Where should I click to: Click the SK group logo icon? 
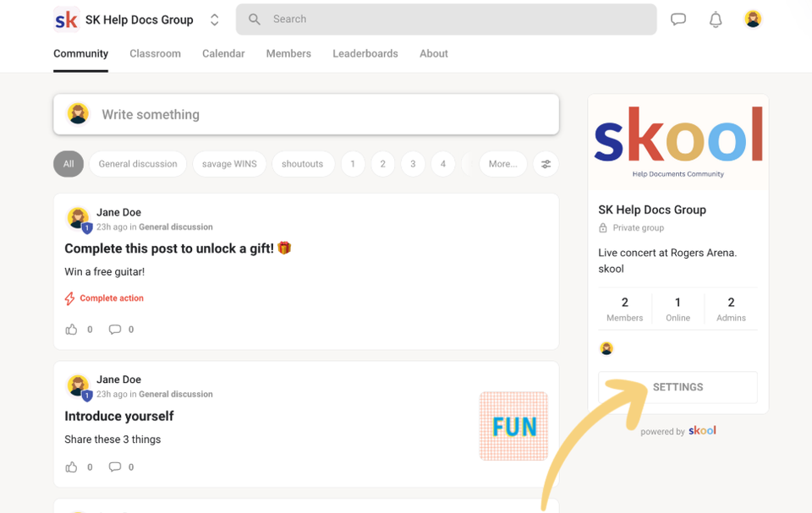pyautogui.click(x=67, y=19)
